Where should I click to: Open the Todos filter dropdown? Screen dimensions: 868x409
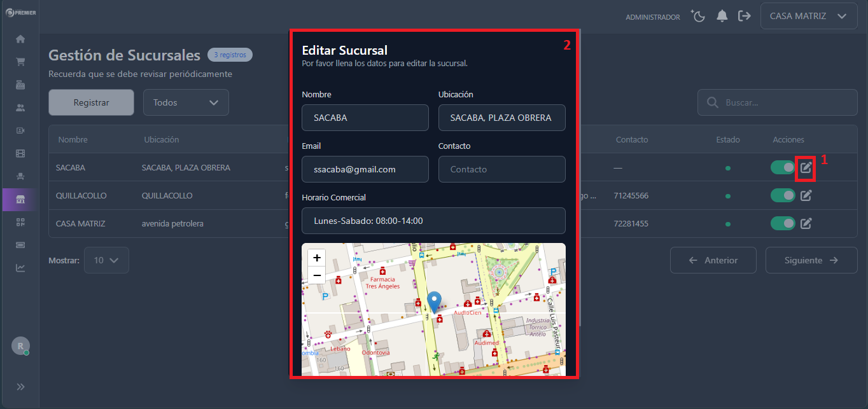[186, 102]
